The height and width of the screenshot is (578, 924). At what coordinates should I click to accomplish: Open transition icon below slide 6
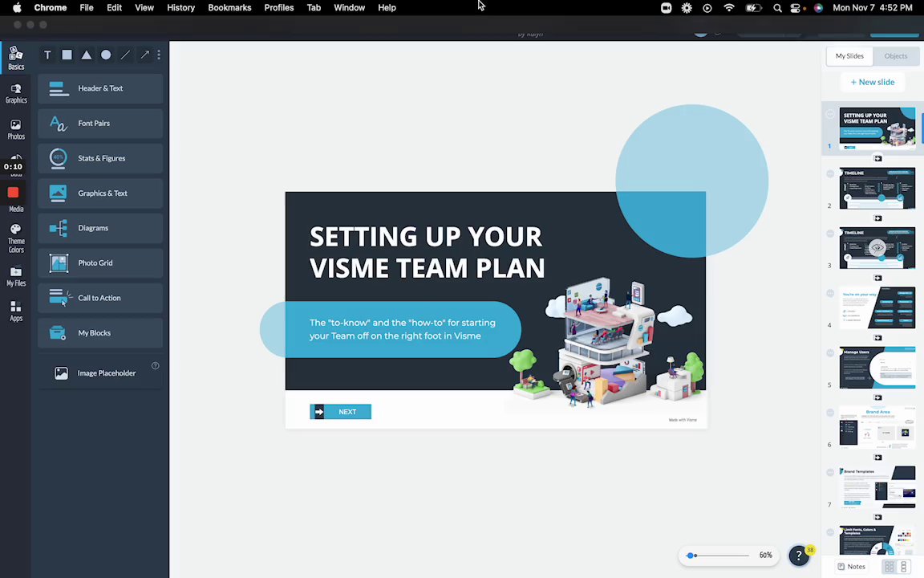click(x=877, y=457)
